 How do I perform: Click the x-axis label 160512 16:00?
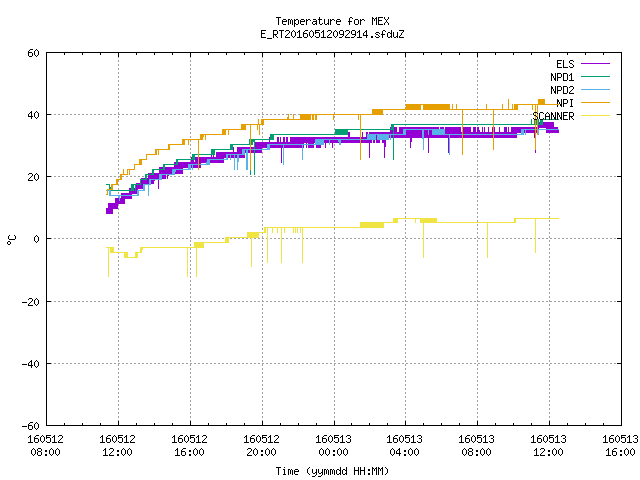point(189,446)
